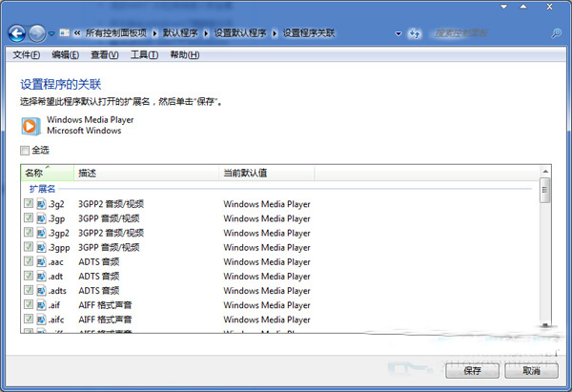This screenshot has width=572, height=392.
Task: Click the 保存 button
Action: (472, 371)
